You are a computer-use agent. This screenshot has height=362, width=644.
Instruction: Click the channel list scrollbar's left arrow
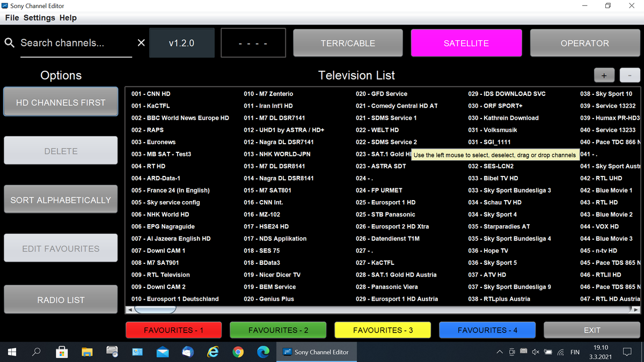click(x=129, y=309)
